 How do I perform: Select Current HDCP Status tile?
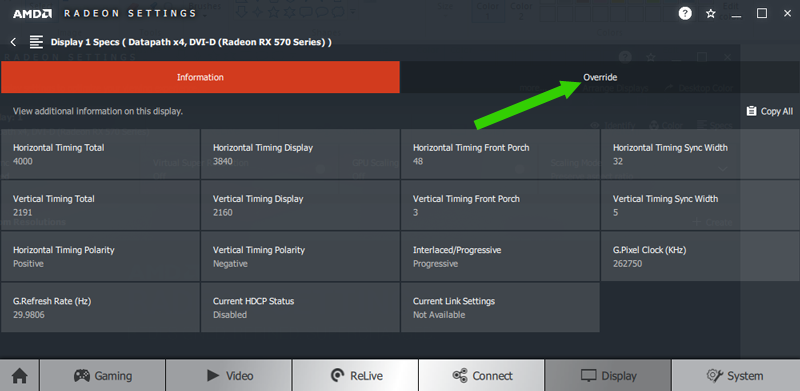click(x=300, y=307)
